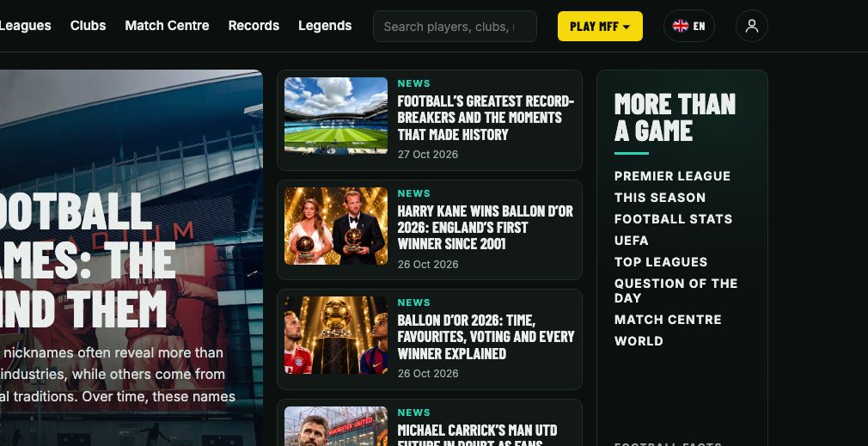Open Harry Kane Wins Ballon d'Or headline
The width and height of the screenshot is (868, 446).
coord(485,228)
